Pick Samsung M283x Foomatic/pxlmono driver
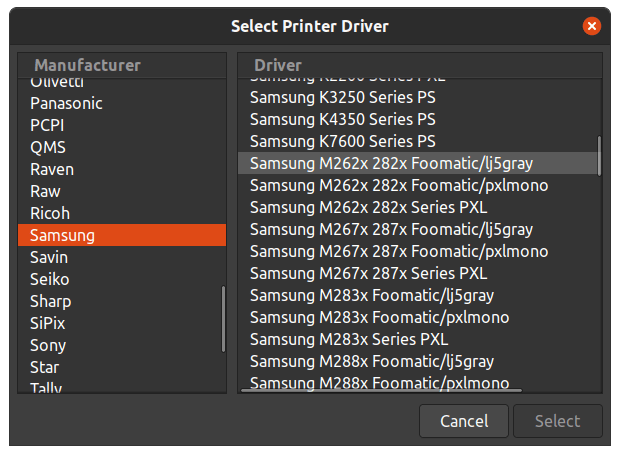The height and width of the screenshot is (455, 620). click(x=420, y=317)
